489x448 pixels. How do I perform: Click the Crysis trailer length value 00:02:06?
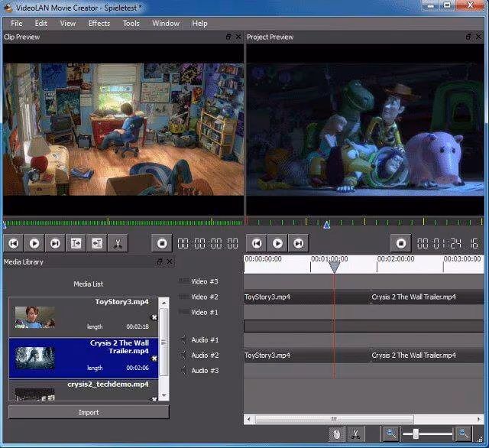click(138, 368)
